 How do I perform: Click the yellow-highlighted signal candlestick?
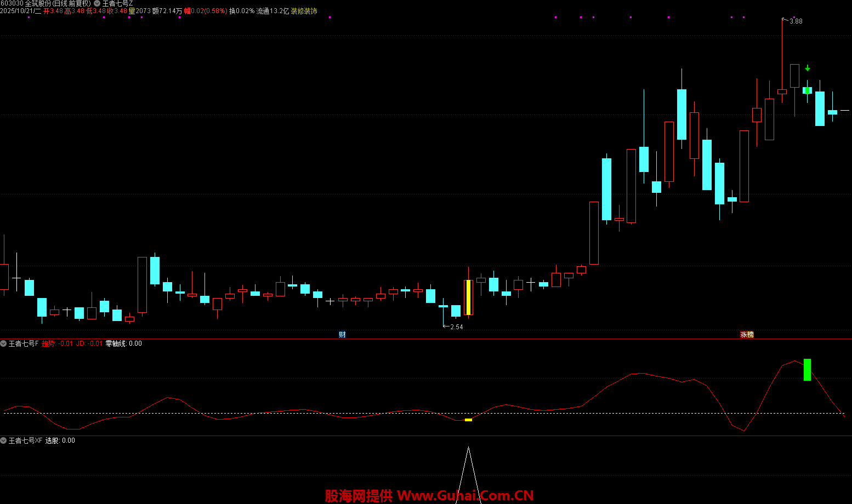[468, 297]
